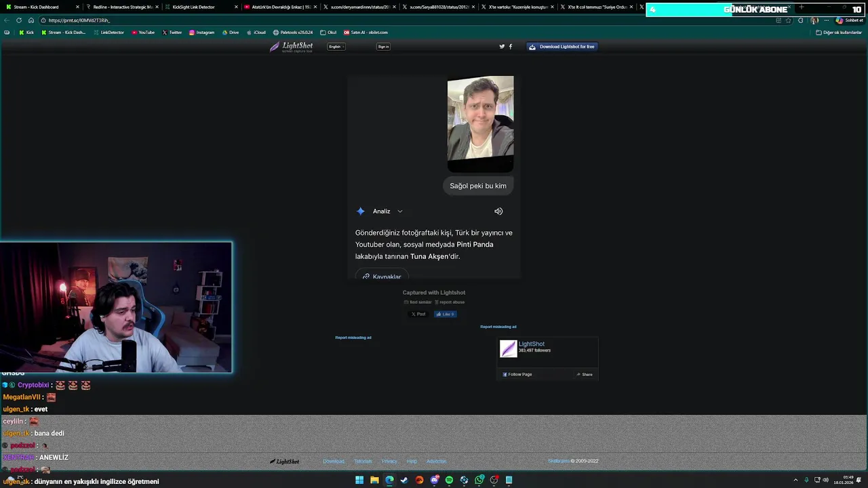Click the Sign in button
The height and width of the screenshot is (488, 868).
(383, 47)
